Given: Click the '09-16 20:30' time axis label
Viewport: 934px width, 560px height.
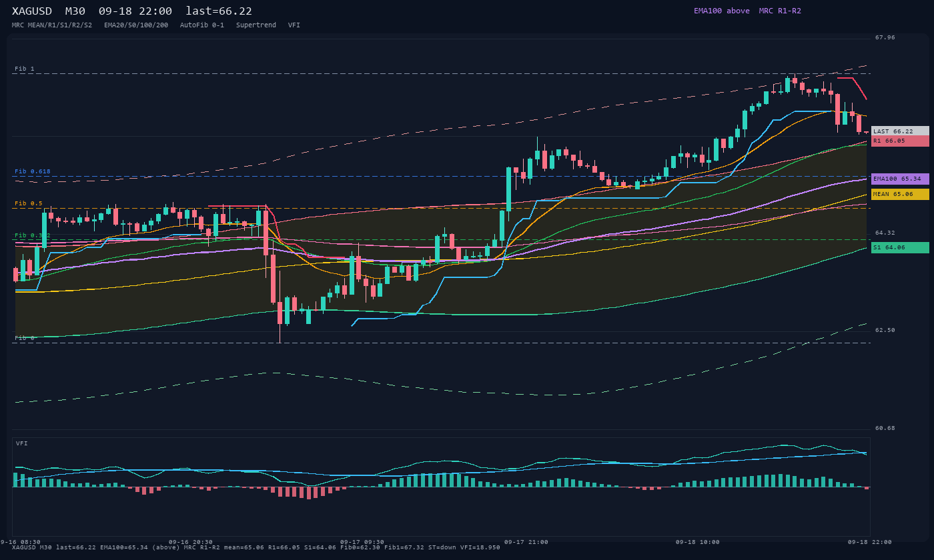Looking at the screenshot, I should pos(191,542).
